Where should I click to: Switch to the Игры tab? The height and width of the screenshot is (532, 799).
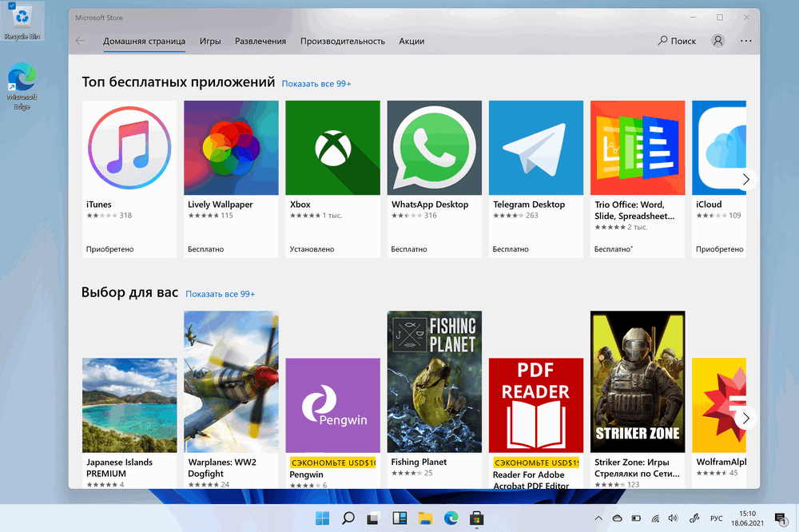point(210,42)
